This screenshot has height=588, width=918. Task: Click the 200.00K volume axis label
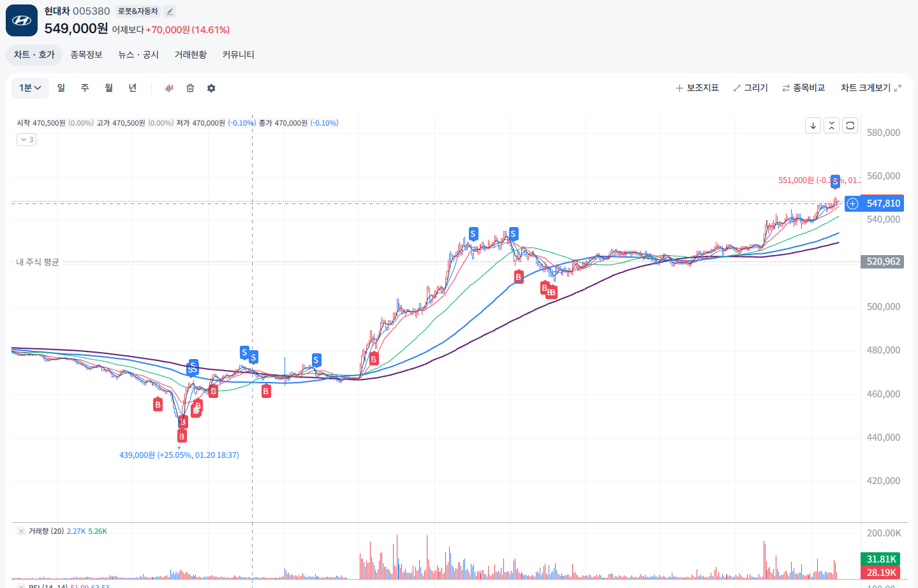point(884,533)
